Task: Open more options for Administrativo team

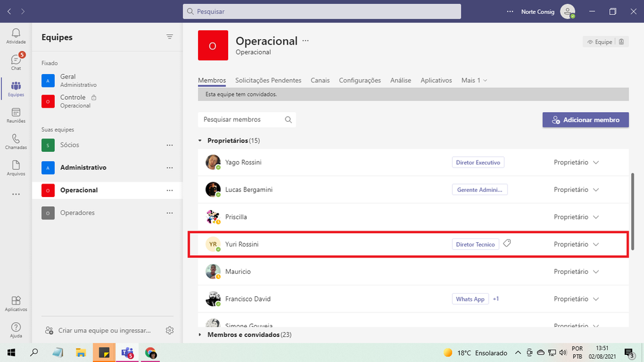Action: point(170,167)
